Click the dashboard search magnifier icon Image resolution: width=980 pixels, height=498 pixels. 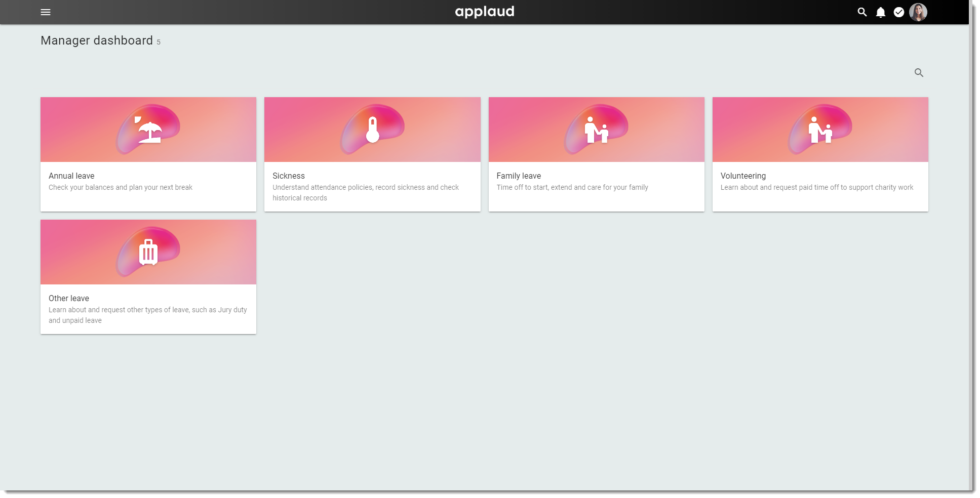coord(919,73)
